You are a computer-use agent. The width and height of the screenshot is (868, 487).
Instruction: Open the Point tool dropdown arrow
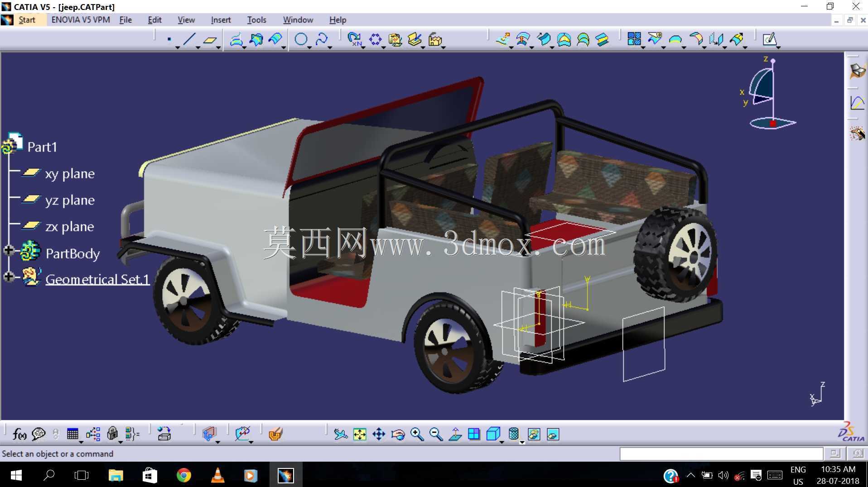click(178, 48)
